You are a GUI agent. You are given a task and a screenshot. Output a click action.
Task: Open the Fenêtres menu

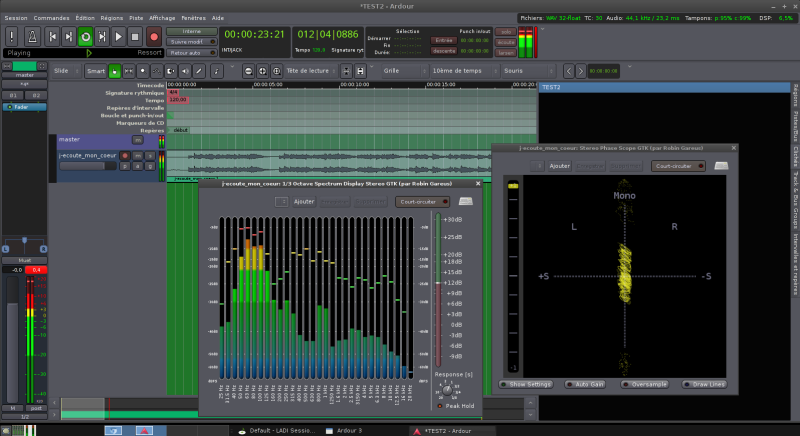pos(194,18)
